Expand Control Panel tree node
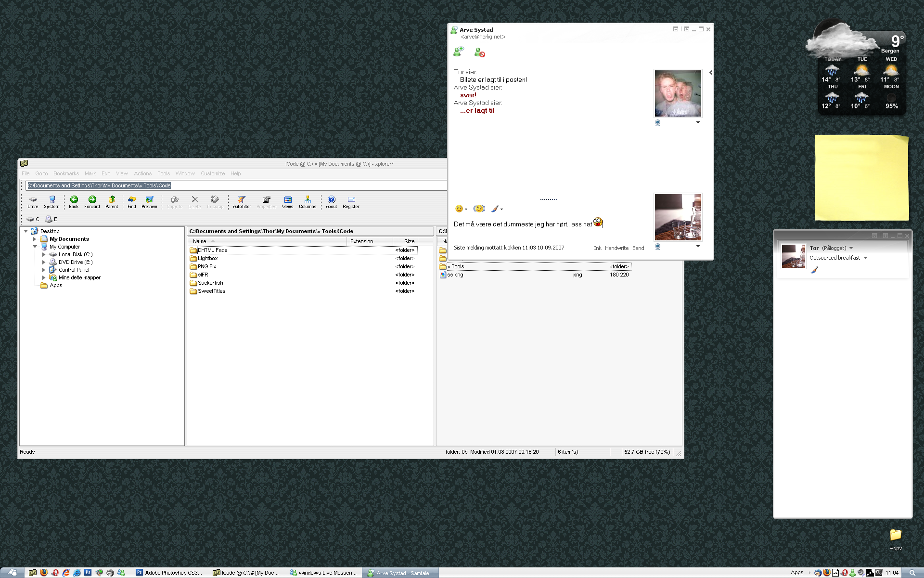 point(44,270)
